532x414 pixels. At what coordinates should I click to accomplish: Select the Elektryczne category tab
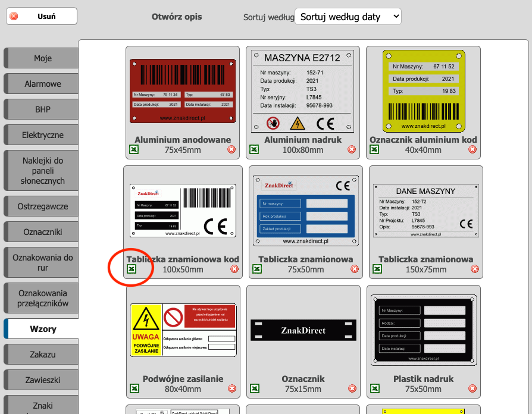click(42, 135)
